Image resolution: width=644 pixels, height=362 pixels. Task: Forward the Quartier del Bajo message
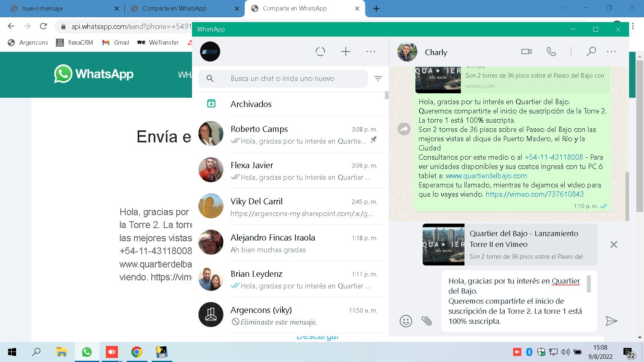click(x=404, y=129)
